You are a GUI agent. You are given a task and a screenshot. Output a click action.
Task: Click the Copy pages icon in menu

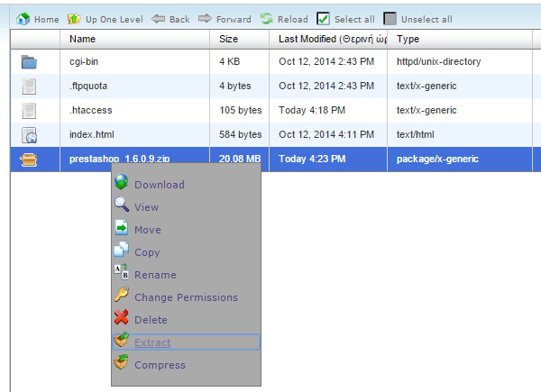(x=121, y=250)
